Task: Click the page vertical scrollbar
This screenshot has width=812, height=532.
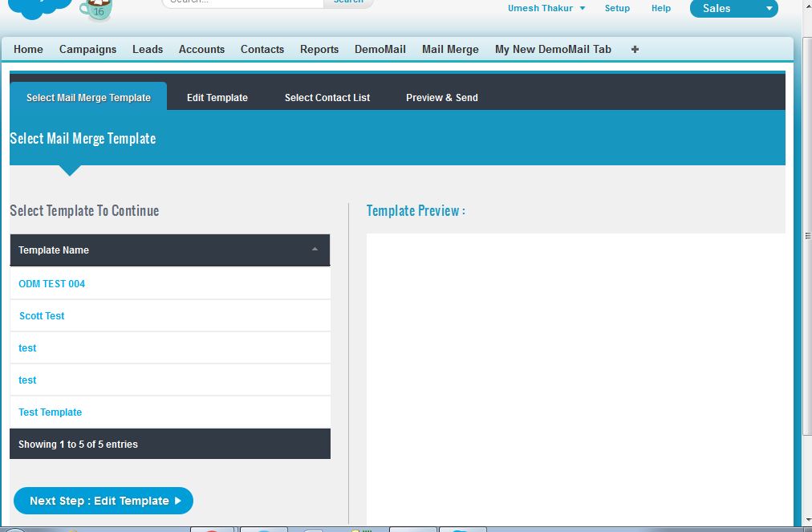Action: pyautogui.click(x=807, y=236)
